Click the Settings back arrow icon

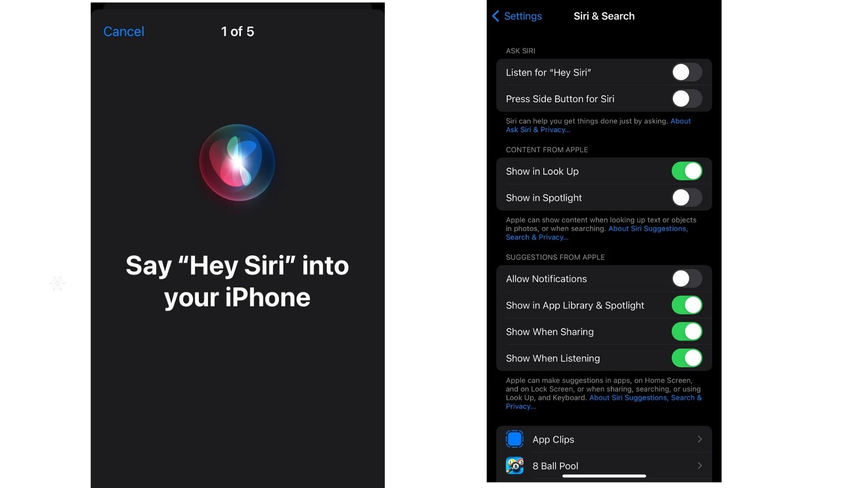[x=496, y=16]
